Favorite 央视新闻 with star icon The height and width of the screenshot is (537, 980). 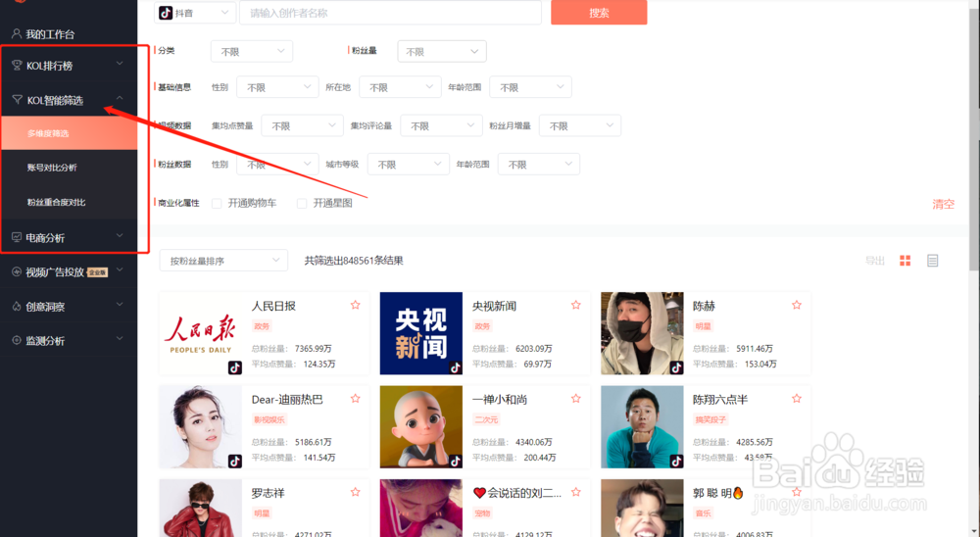(575, 305)
